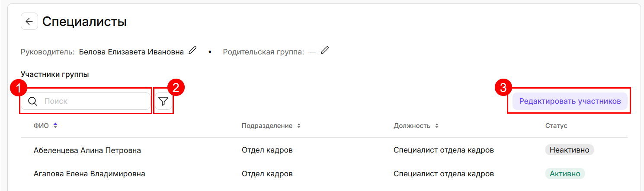
Task: Focus the Поиск search field
Action: [x=95, y=102]
